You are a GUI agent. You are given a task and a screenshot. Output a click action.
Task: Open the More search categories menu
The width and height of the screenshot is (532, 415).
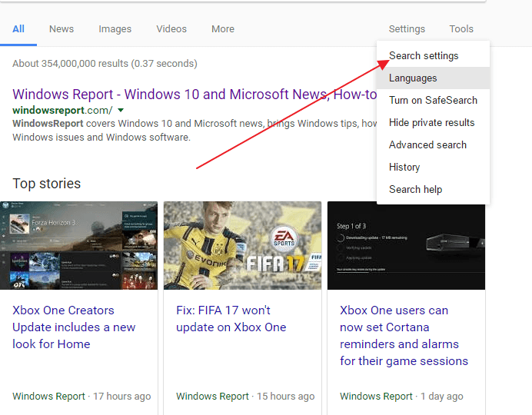coord(223,29)
